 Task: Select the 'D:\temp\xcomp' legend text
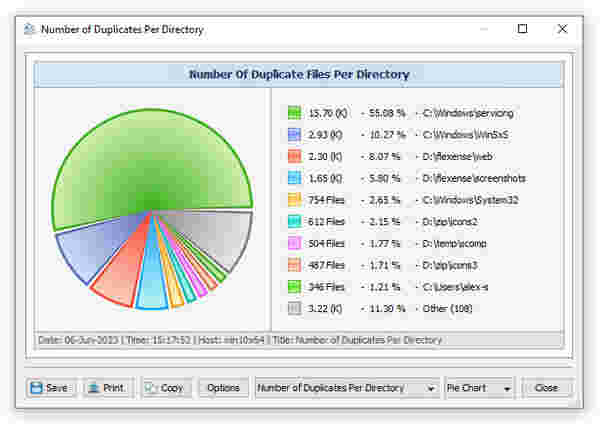click(455, 243)
